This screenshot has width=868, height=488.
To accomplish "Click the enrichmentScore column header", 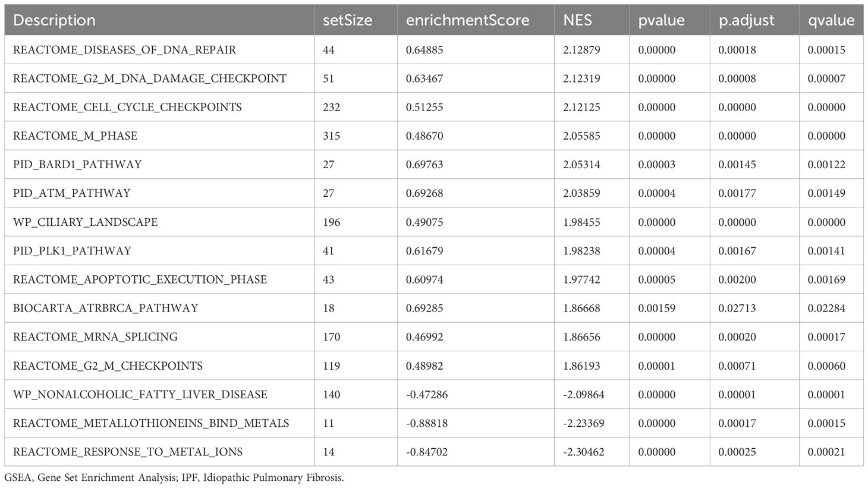I will pyautogui.click(x=476, y=20).
